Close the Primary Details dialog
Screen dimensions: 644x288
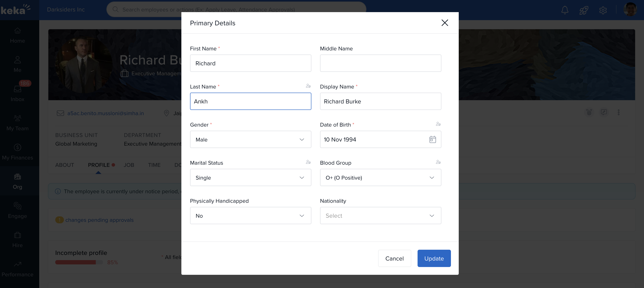[x=444, y=23]
